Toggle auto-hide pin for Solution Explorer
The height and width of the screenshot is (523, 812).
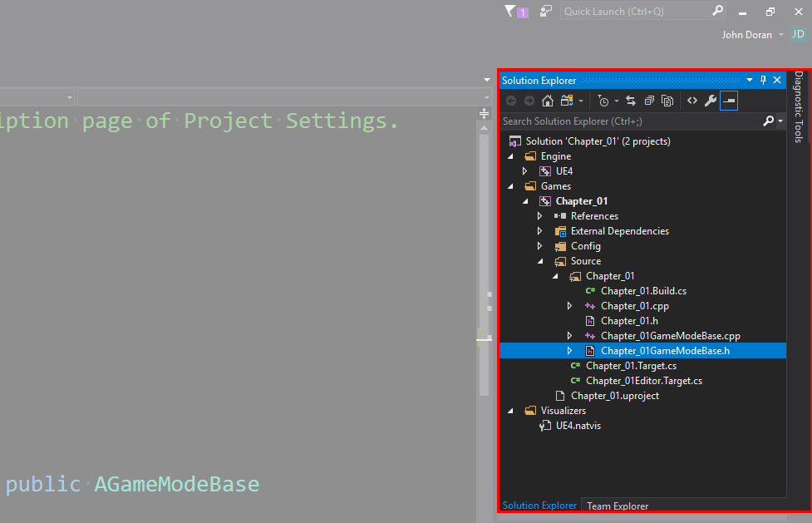(x=763, y=80)
